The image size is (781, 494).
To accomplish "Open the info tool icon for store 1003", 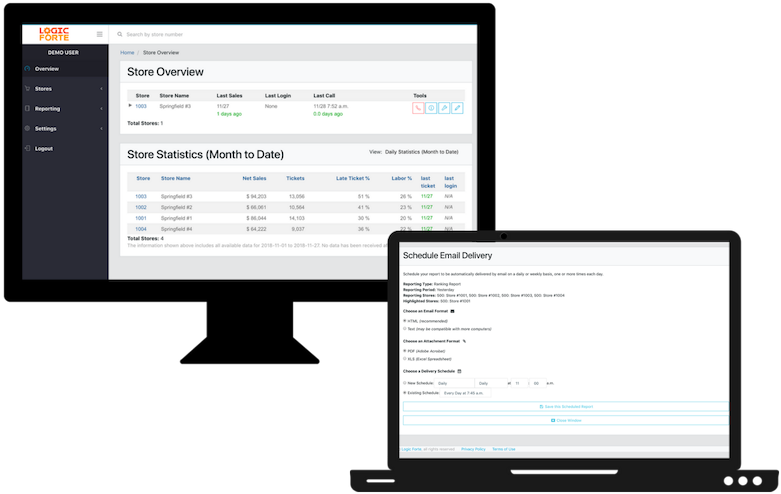I will click(x=431, y=108).
